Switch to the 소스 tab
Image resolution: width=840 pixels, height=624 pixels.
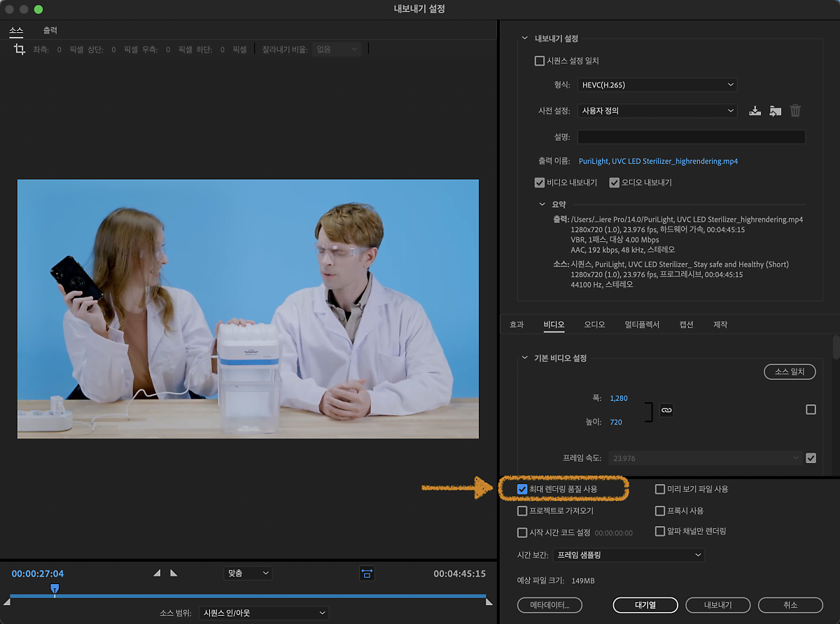tap(16, 31)
